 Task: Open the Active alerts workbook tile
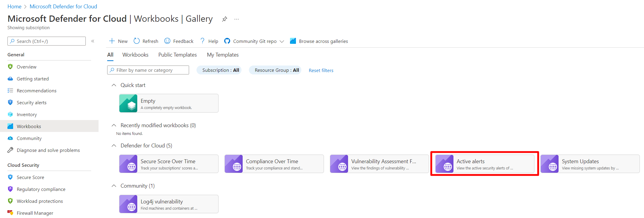485,164
